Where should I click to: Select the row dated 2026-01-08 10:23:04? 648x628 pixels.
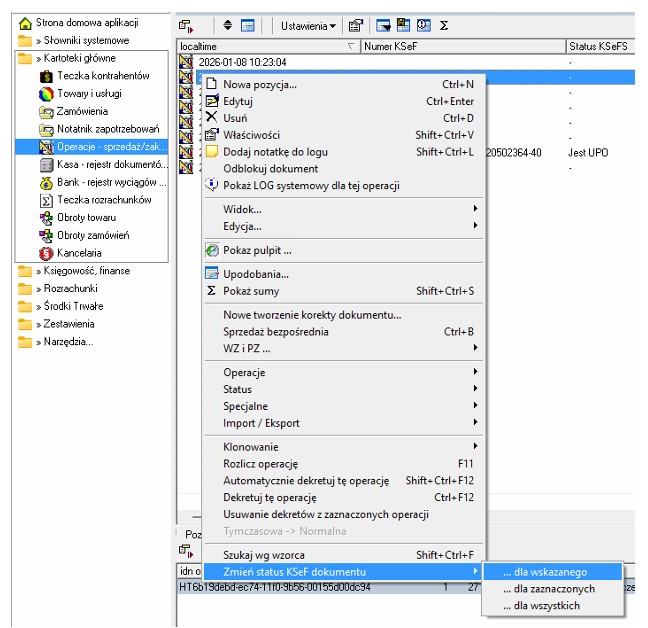tap(243, 61)
